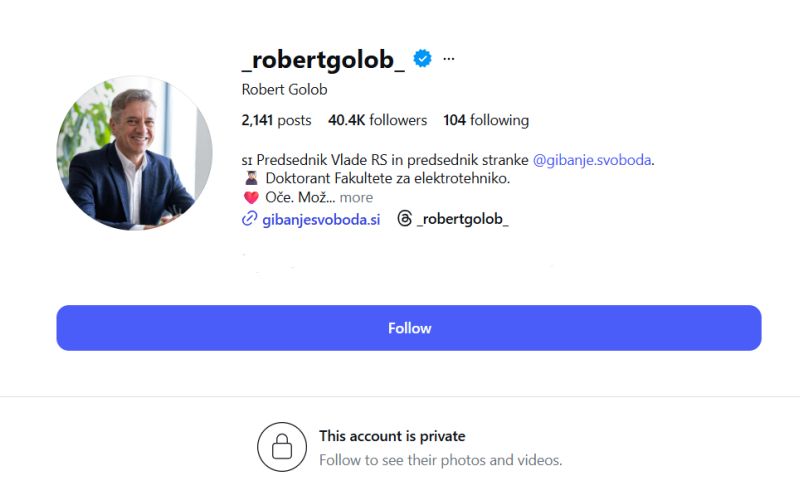This screenshot has width=800, height=500.
Task: Click the pink heart emoji in the bio
Action: point(251,198)
